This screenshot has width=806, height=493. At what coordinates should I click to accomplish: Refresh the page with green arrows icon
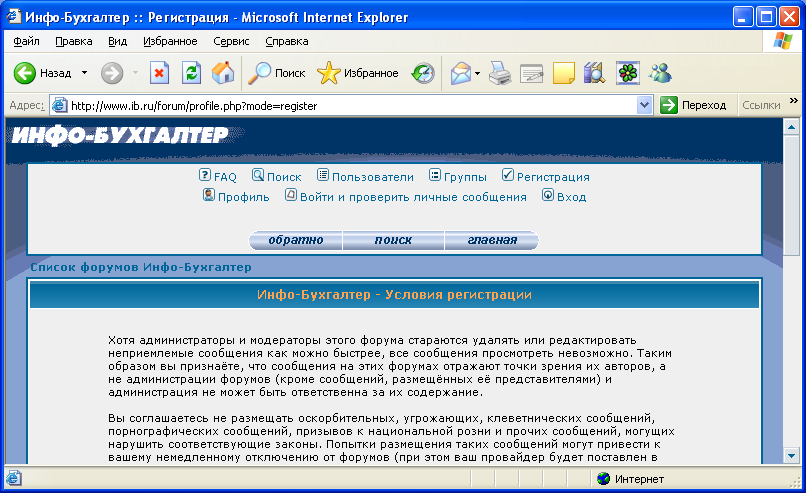191,73
